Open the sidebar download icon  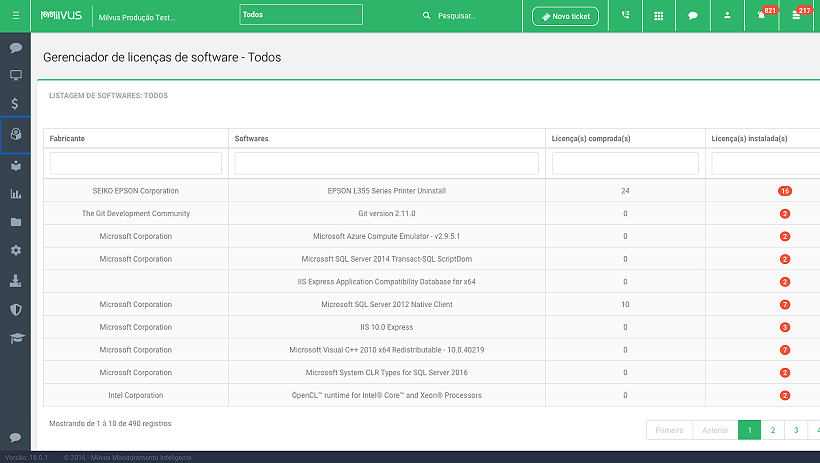[16, 281]
